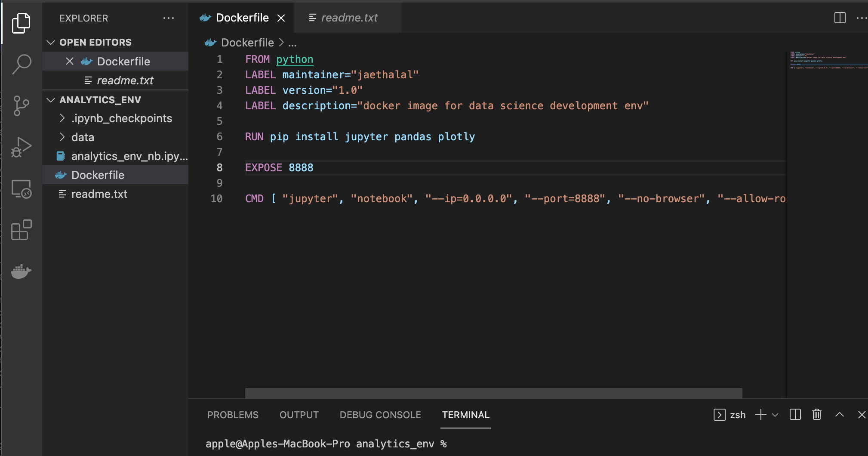Open analytics_env_nb notebook file in explorer

pos(129,156)
